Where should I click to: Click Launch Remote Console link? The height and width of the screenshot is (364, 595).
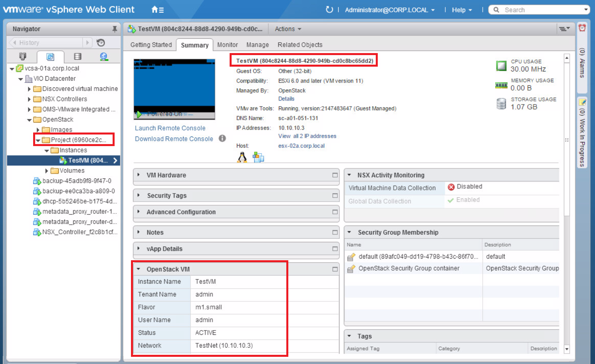(x=170, y=128)
